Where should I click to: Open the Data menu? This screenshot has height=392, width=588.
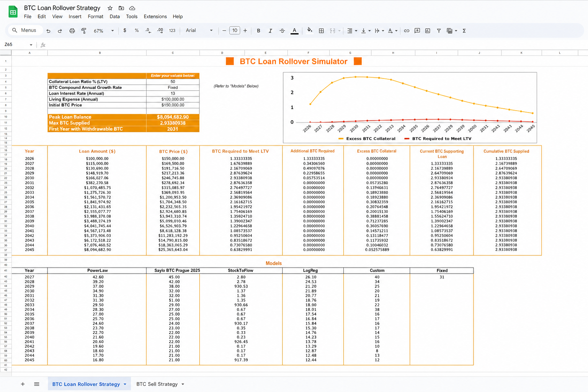pos(114,16)
